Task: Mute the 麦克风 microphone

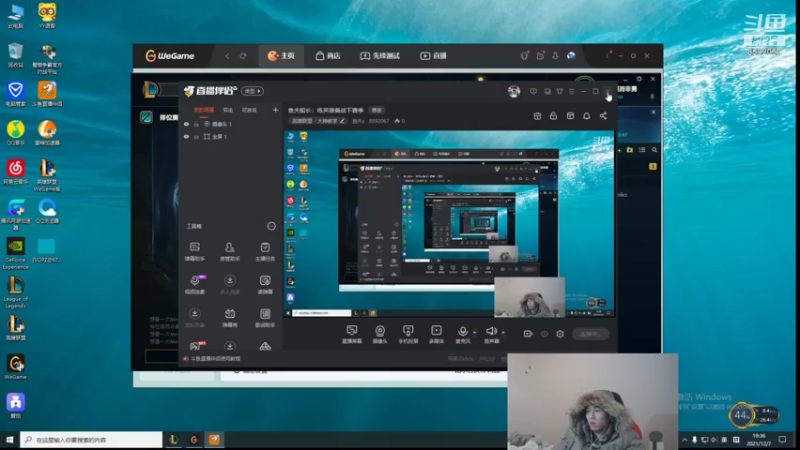Action: (463, 334)
